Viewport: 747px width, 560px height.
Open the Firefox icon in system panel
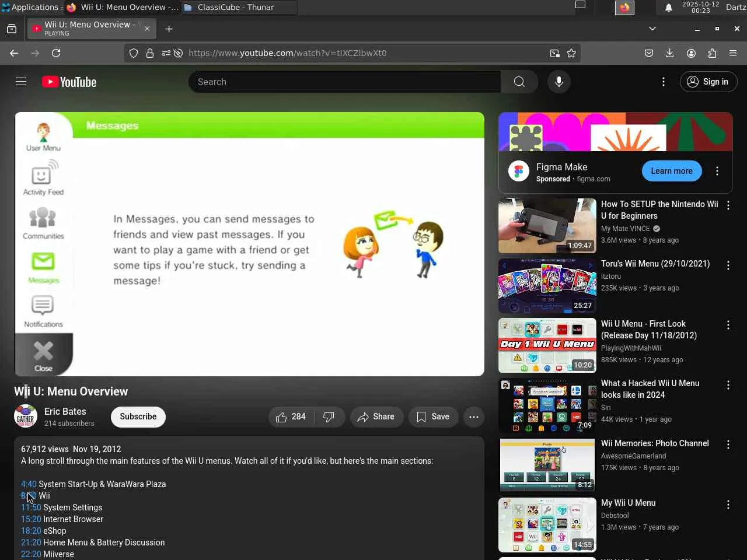(624, 8)
